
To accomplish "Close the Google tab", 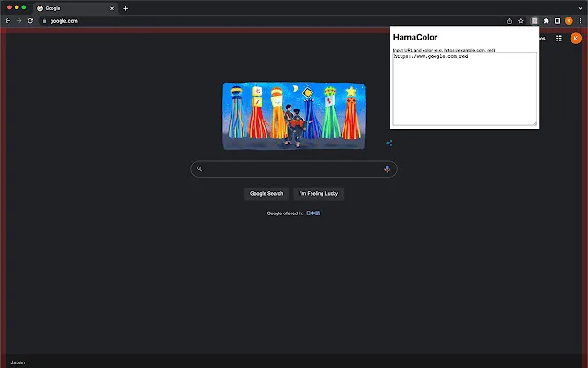I will point(111,8).
